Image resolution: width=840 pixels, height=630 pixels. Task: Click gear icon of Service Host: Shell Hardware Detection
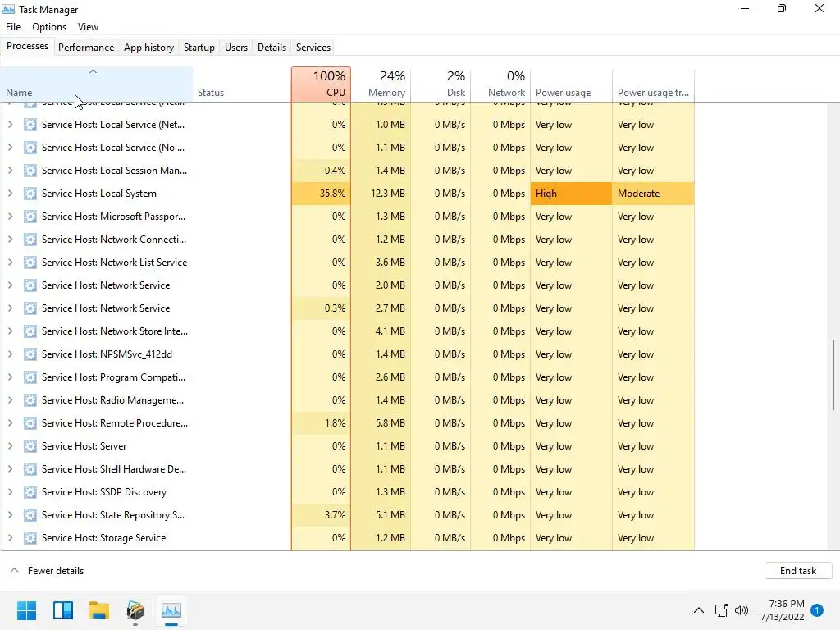(30, 469)
